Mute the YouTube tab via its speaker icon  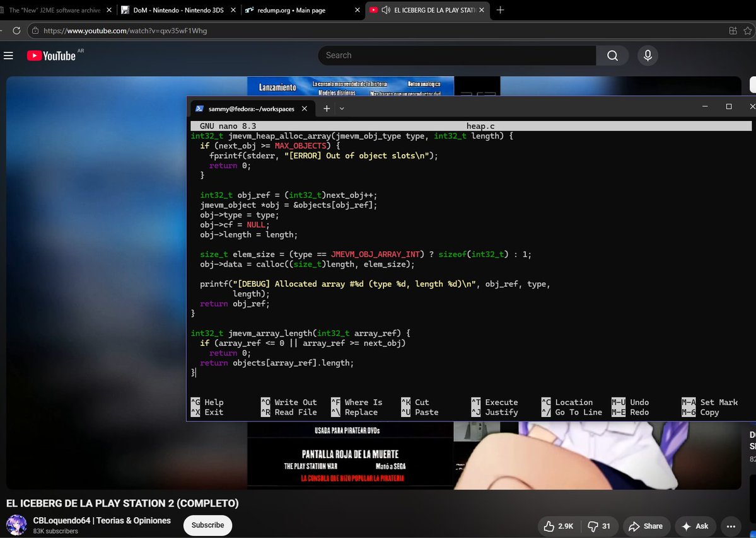pyautogui.click(x=386, y=10)
